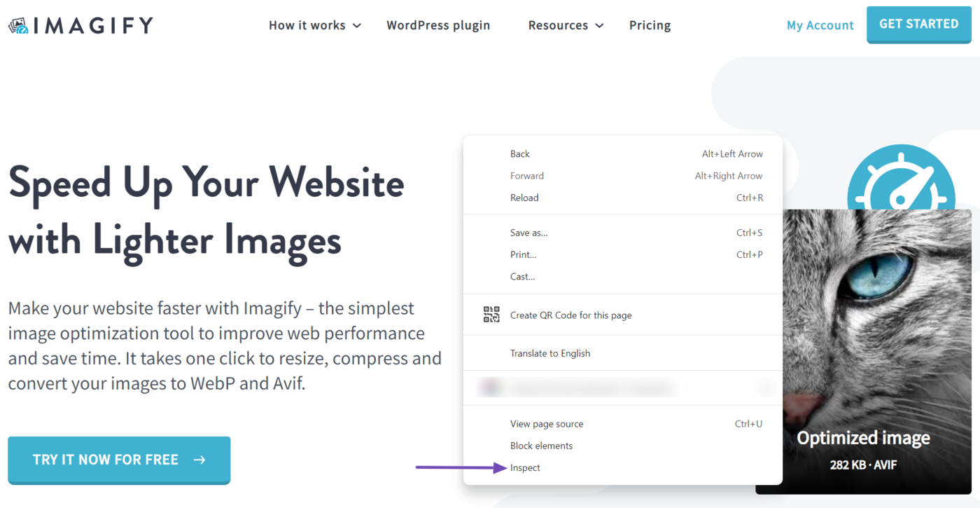Click the How it works menu label
Screen dimensions: 980x508
307,25
